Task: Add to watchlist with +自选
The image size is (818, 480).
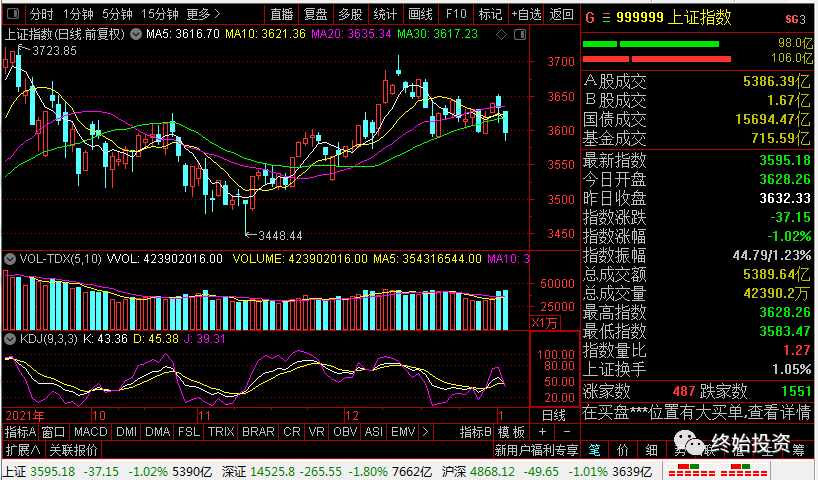Action: (526, 14)
